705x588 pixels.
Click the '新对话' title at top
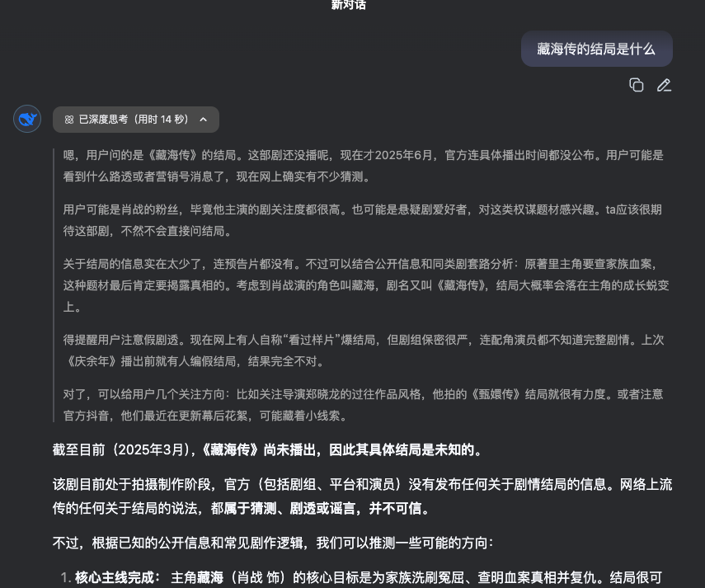(x=349, y=5)
